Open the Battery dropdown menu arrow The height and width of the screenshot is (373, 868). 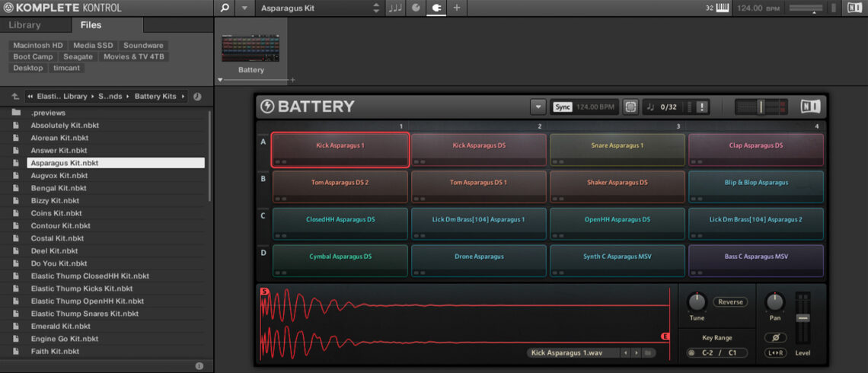click(x=538, y=107)
